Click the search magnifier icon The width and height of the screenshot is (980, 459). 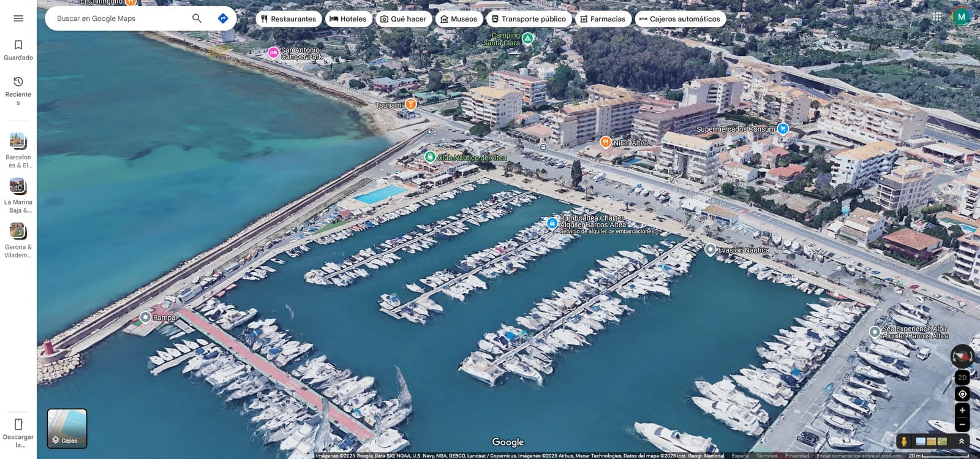point(197,18)
